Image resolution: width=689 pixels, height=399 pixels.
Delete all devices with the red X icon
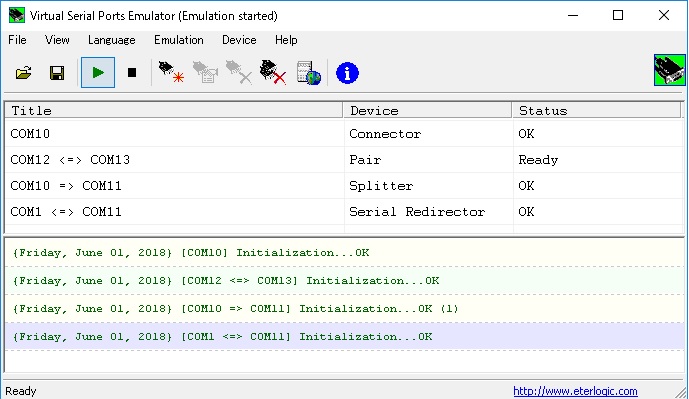(273, 73)
